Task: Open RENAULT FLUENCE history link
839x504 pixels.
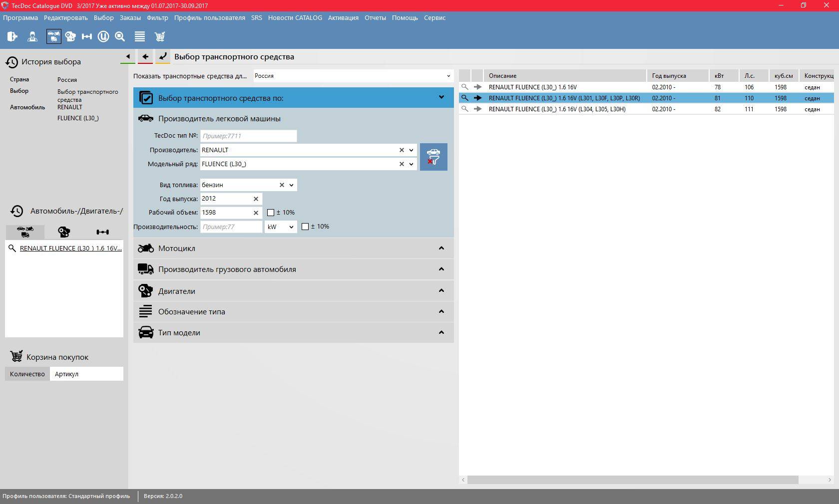Action: click(71, 248)
